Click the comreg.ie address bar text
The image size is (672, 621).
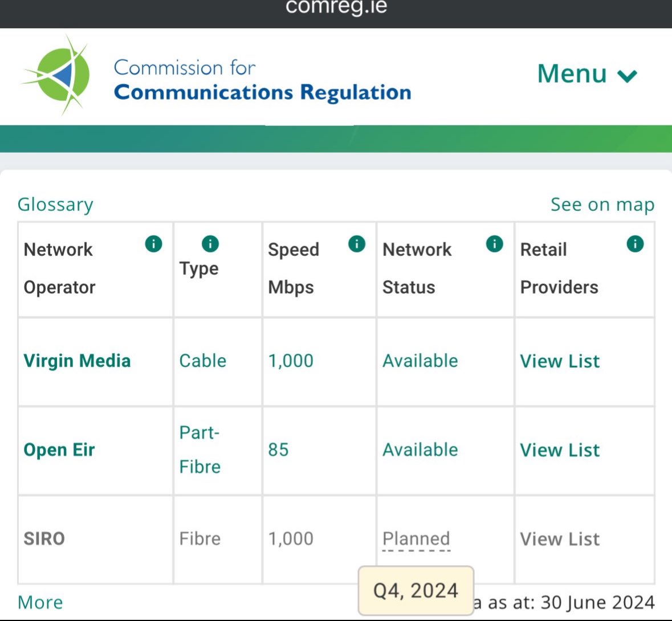336,7
